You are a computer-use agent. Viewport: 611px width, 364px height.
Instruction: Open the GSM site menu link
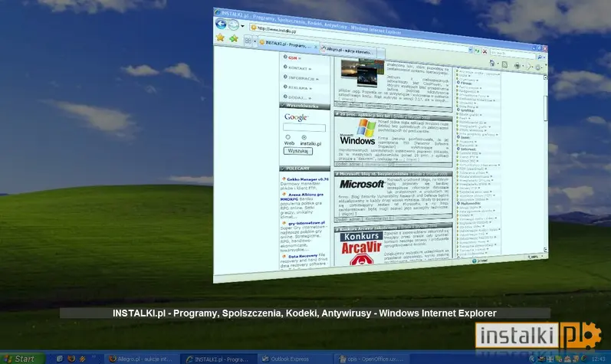point(292,57)
